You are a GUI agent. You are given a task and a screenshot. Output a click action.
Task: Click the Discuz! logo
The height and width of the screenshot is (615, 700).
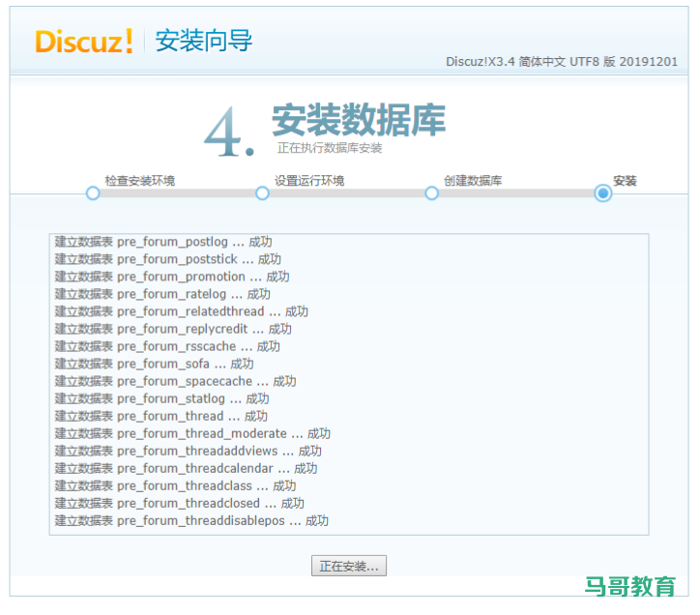[84, 42]
